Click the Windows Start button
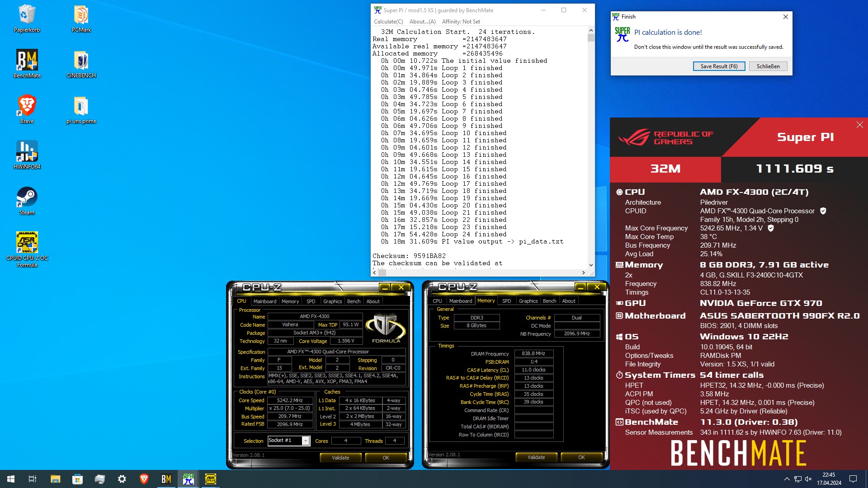 point(11,479)
